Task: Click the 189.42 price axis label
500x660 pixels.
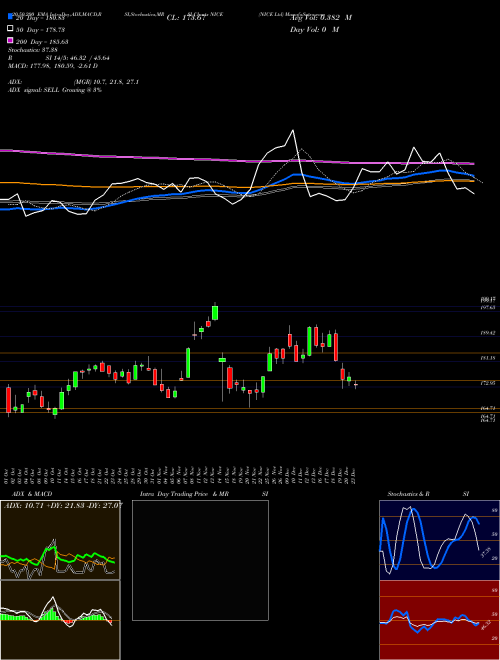Action: point(488,333)
